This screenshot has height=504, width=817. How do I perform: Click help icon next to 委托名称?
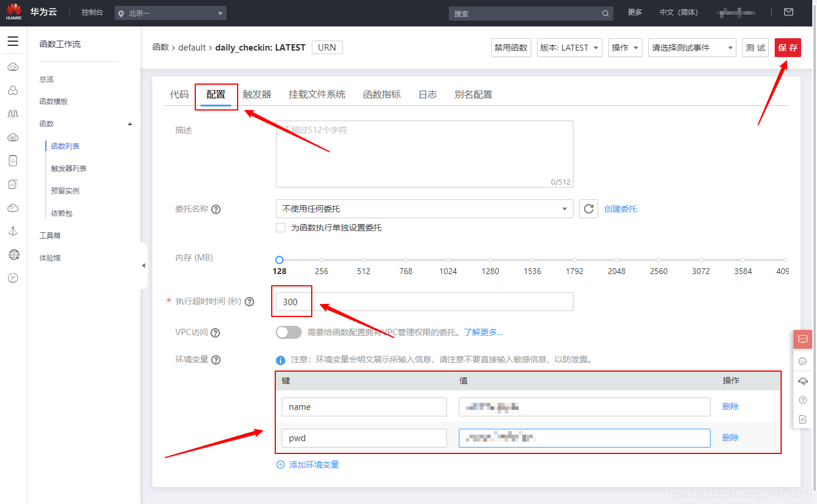tap(216, 209)
